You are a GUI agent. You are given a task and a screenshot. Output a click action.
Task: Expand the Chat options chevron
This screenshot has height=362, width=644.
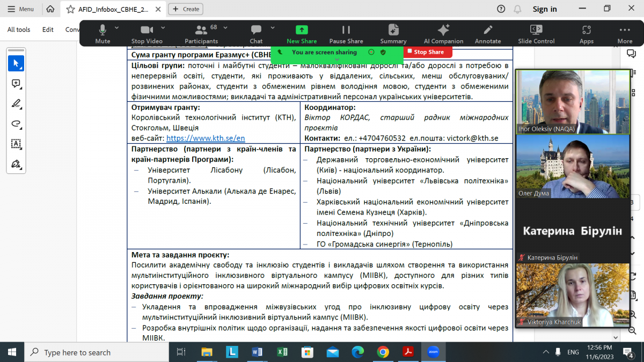272,28
